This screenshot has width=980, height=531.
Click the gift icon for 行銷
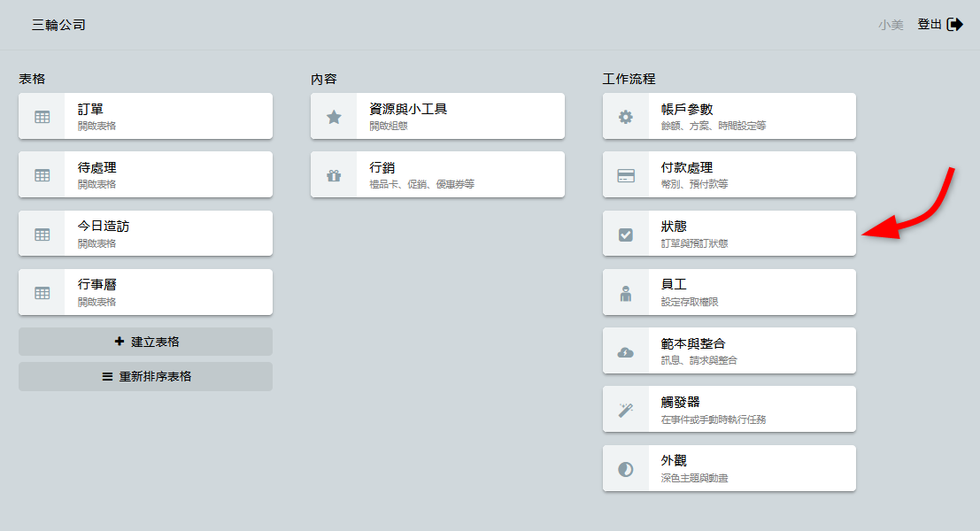334,175
